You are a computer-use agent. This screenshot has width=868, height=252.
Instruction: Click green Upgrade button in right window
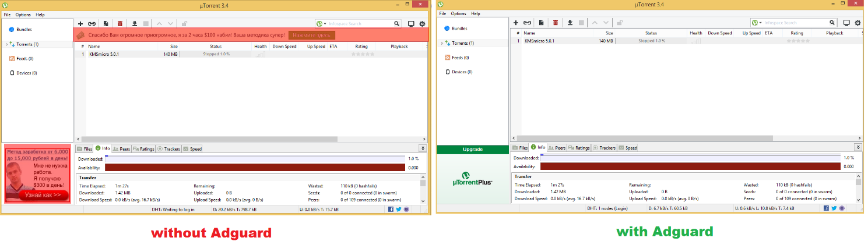(x=473, y=149)
